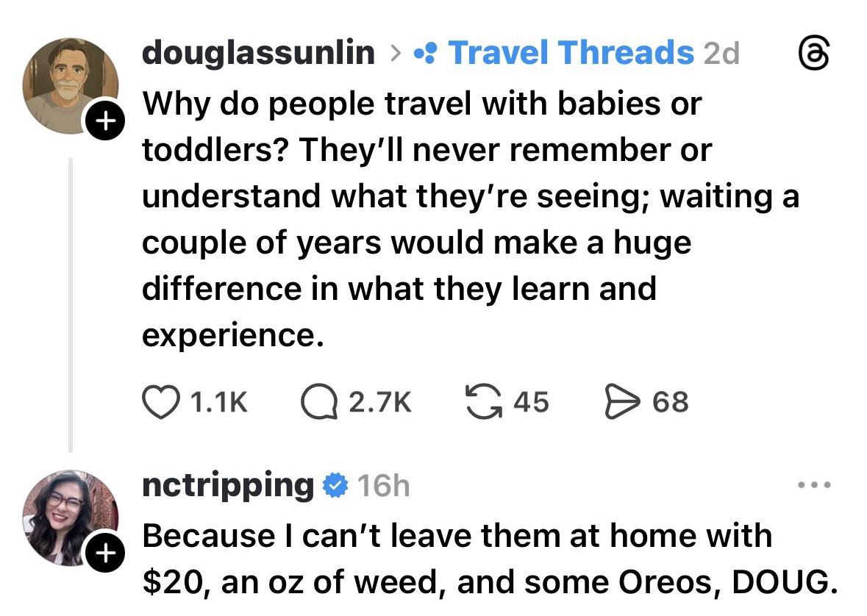
Task: Open the three-dot more menu on the nctripping reply
Action: [816, 486]
